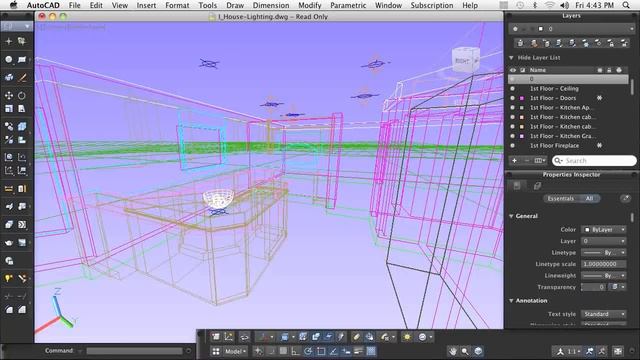Image resolution: width=640 pixels, height=360 pixels.
Task: Click the circle drawing tool in left toolbar
Action: point(9,60)
